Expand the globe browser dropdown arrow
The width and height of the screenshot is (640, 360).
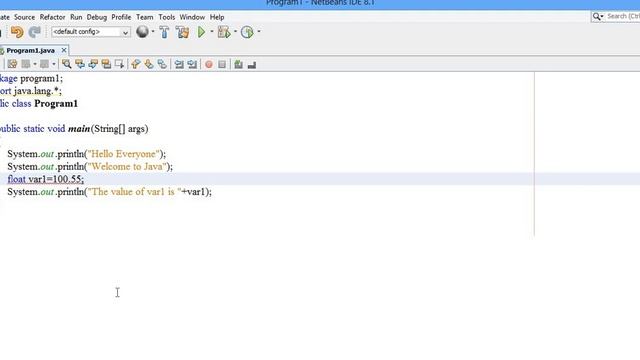[x=153, y=31]
